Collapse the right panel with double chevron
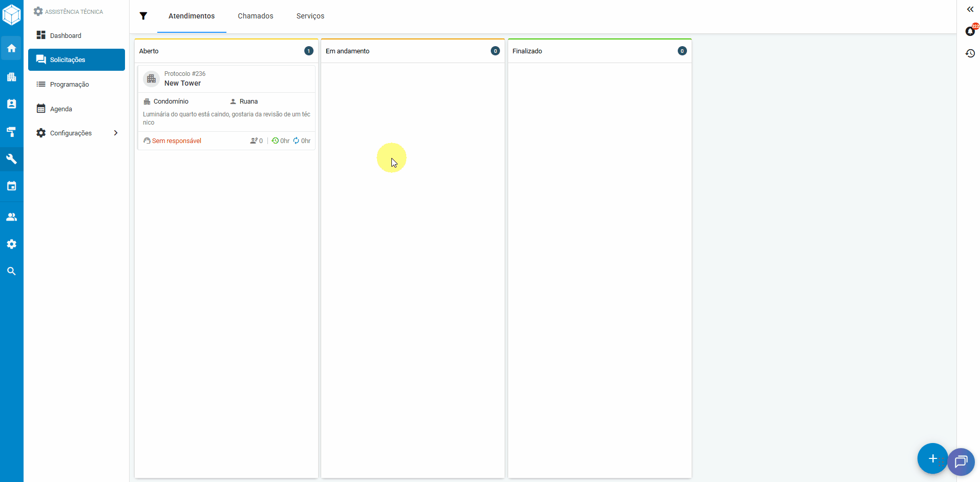The width and height of the screenshot is (980, 482). (970, 9)
